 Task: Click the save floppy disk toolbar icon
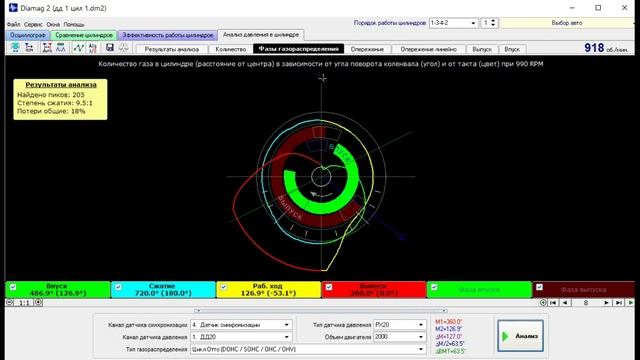tap(109, 48)
